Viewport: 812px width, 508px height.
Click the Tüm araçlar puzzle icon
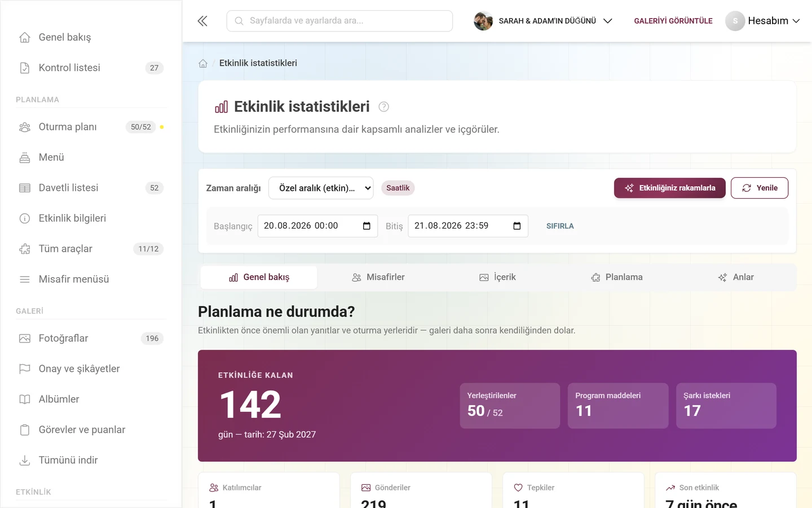click(25, 249)
